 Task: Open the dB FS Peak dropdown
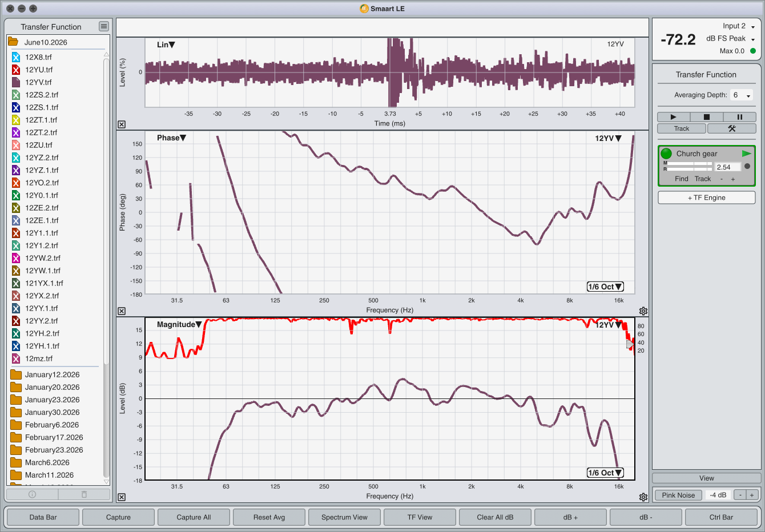click(731, 38)
